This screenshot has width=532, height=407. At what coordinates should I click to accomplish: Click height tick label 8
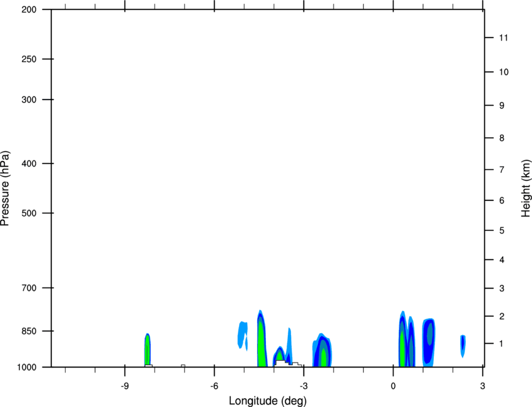click(502, 138)
